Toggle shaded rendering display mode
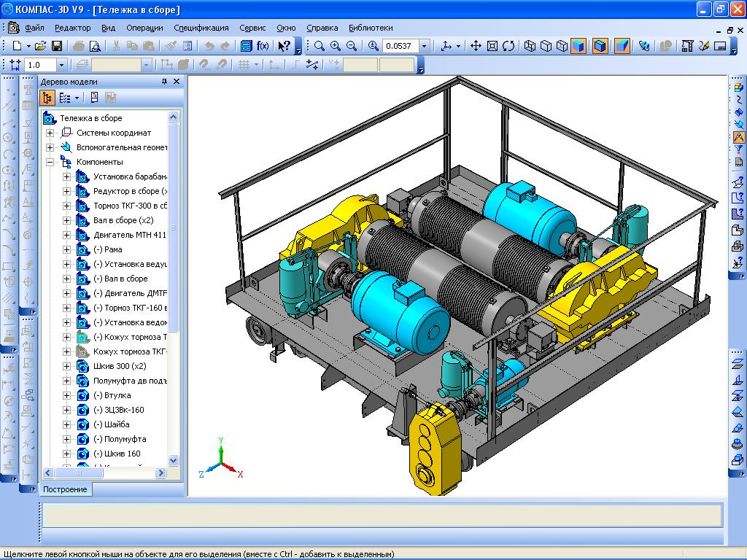The width and height of the screenshot is (747, 560). [578, 46]
